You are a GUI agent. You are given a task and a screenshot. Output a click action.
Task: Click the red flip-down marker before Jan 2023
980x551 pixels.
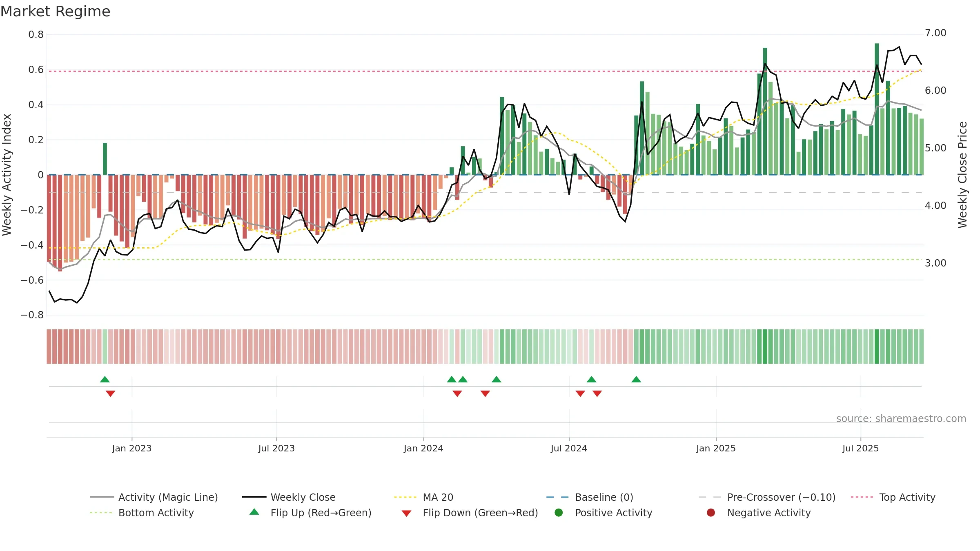[110, 393]
